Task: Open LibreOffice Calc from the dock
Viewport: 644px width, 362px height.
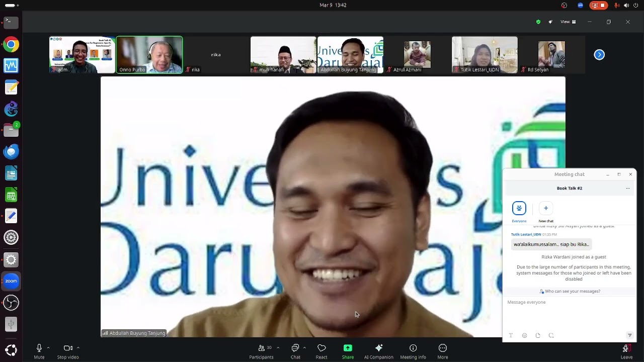Action: click(11, 195)
